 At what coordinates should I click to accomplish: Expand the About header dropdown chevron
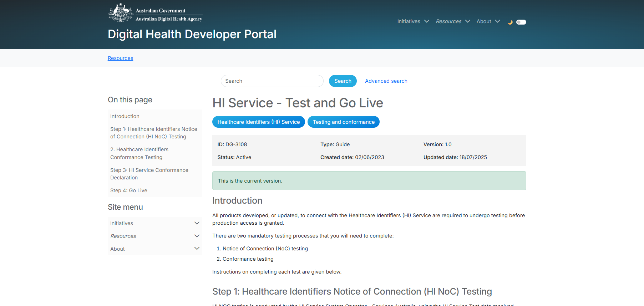[497, 21]
